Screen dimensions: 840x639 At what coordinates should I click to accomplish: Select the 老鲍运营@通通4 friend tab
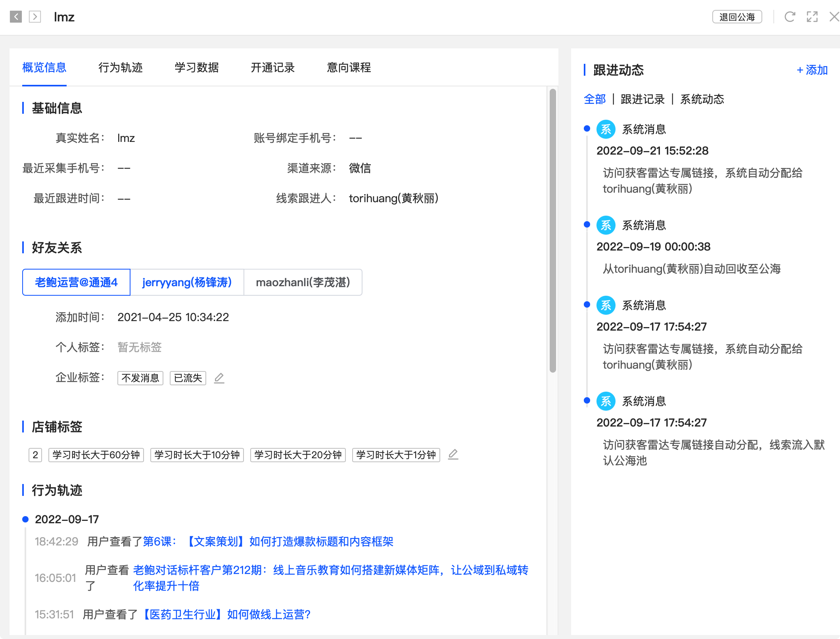[x=76, y=282]
